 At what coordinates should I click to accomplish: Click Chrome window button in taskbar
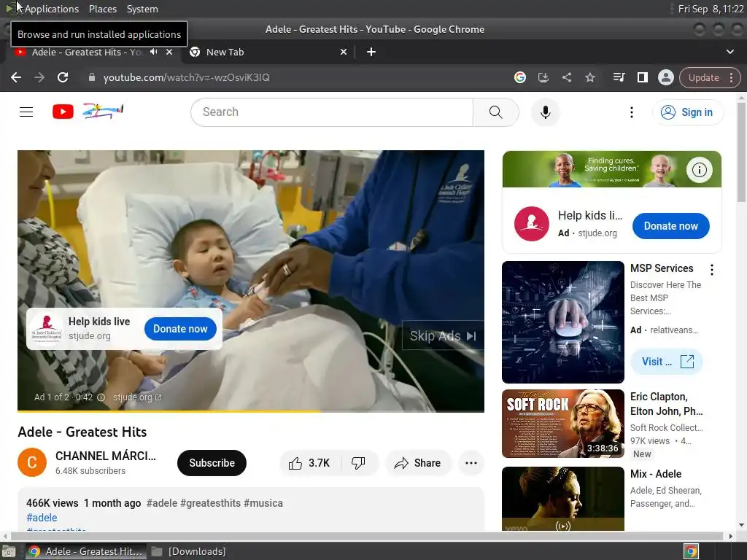pyautogui.click(x=86, y=551)
